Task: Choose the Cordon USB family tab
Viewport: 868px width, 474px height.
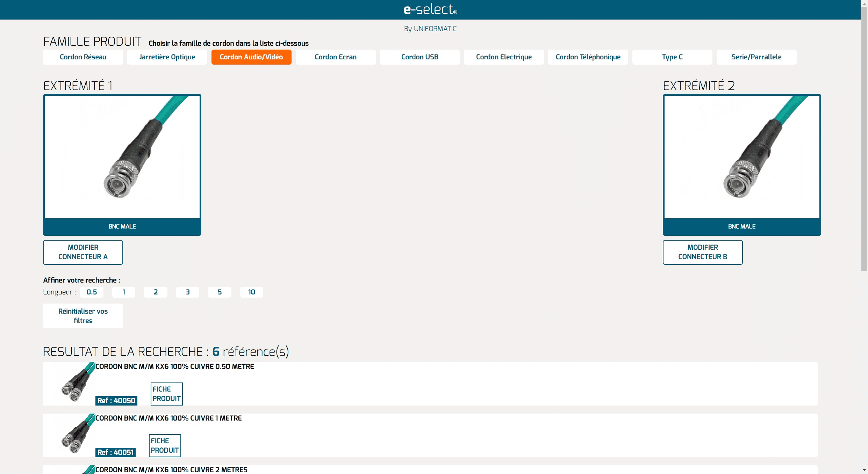Action: point(419,57)
